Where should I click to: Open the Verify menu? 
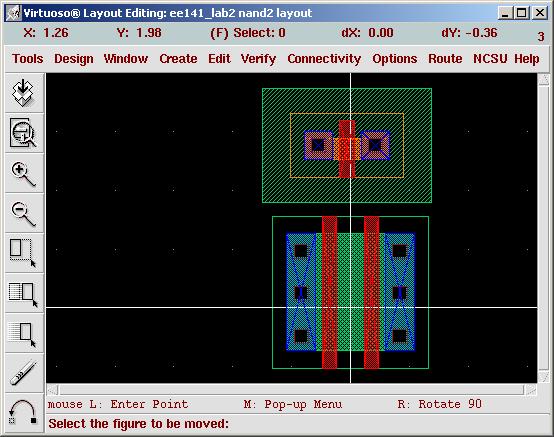click(258, 59)
